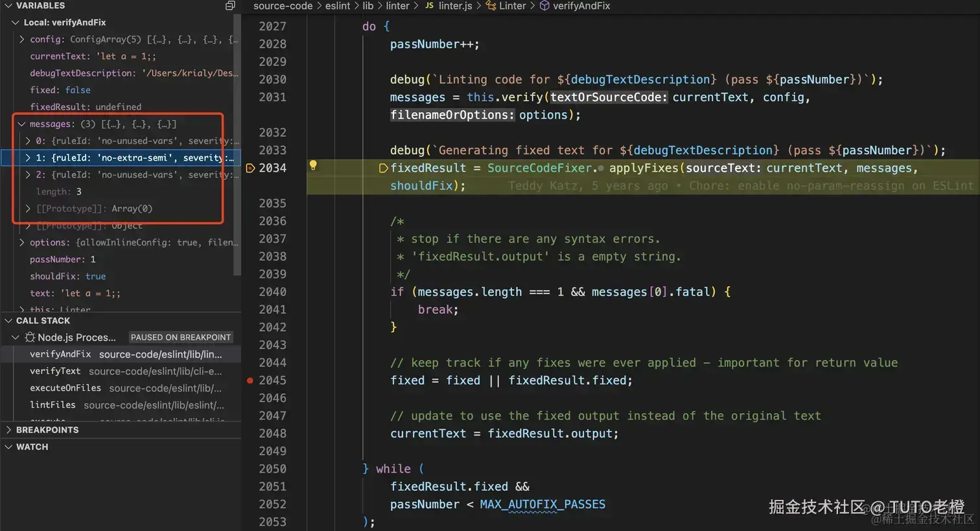The height and width of the screenshot is (531, 980).
Task: Open lib in the breadcrumb
Action: coord(367,6)
